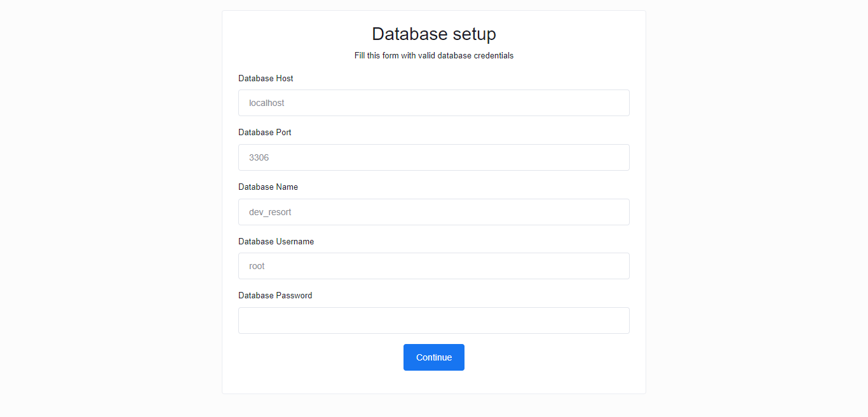Click on the dev_resort placeholder text
868x417 pixels.
tap(270, 212)
